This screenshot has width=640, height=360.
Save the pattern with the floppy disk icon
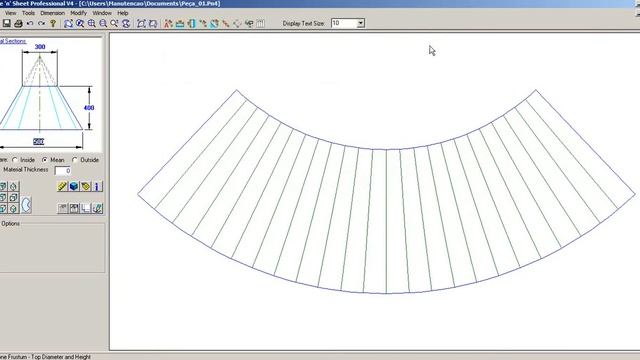click(x=7, y=23)
